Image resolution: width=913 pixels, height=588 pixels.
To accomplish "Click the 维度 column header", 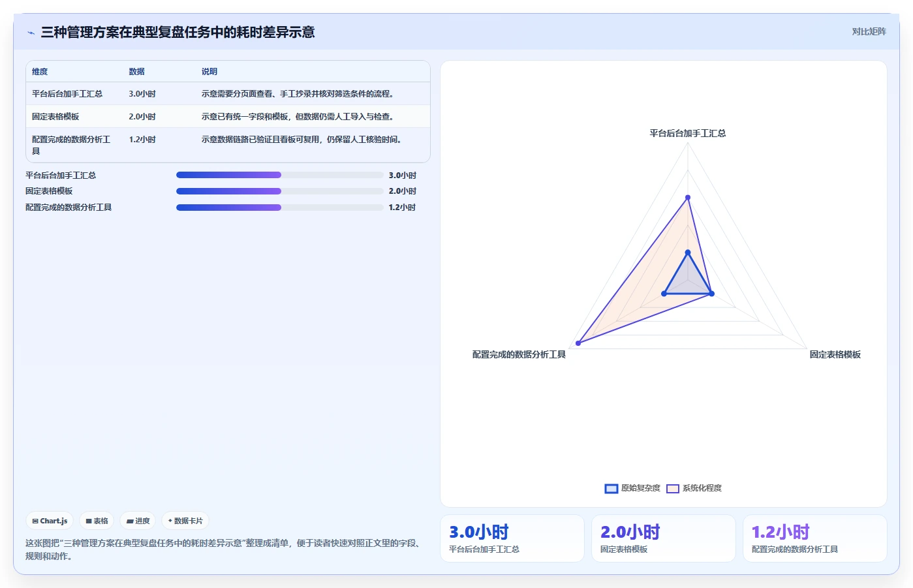I will click(40, 72).
